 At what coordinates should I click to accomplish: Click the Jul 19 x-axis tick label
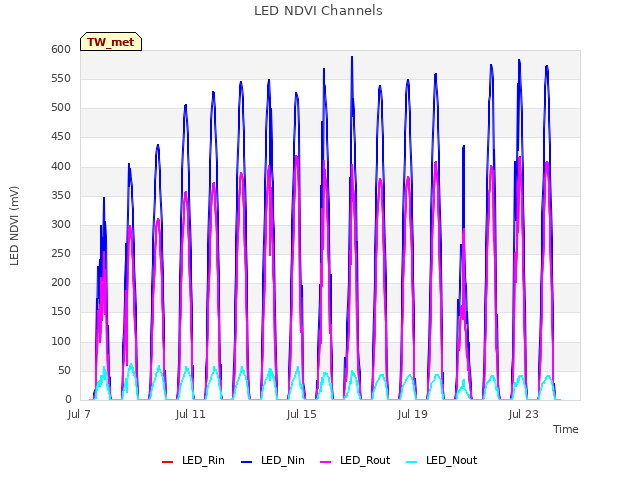413,414
